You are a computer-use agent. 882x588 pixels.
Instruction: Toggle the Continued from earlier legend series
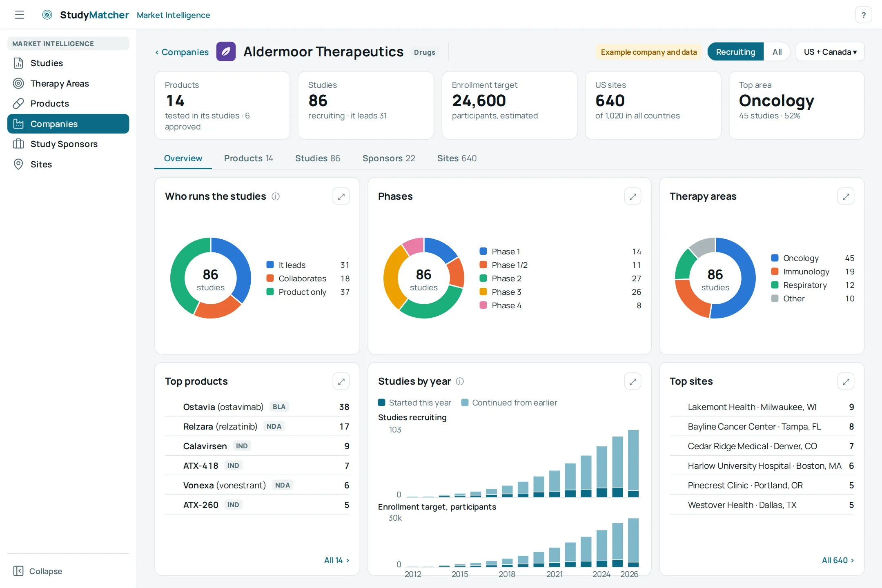(x=509, y=403)
